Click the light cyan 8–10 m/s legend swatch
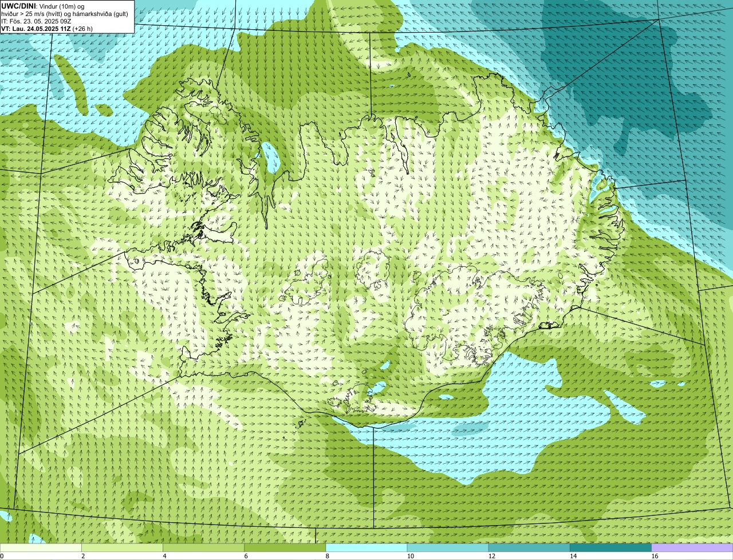This screenshot has width=733, height=560. pyautogui.click(x=366, y=547)
